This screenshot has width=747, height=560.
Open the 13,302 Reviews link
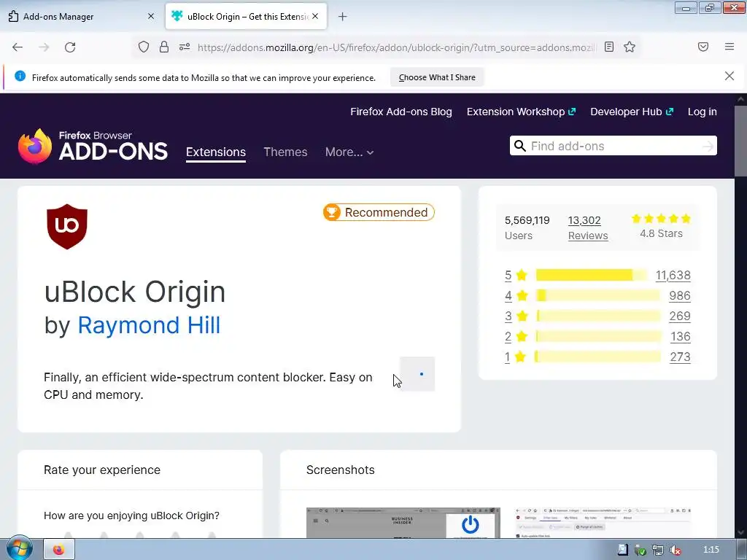coord(588,227)
